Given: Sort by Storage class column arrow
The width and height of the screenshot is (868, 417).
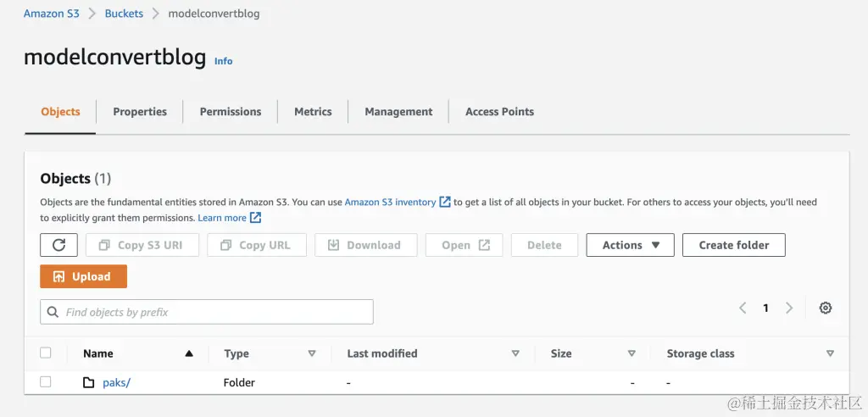Looking at the screenshot, I should coord(830,353).
